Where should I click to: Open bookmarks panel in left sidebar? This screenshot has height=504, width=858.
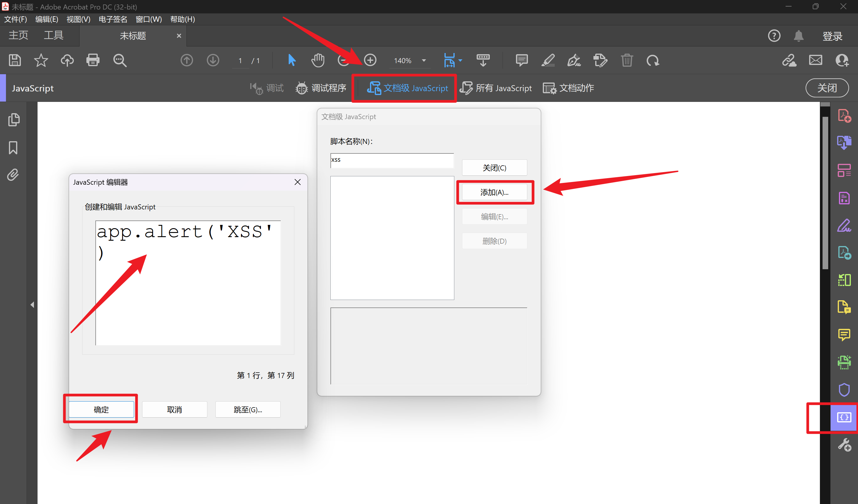pos(13,148)
